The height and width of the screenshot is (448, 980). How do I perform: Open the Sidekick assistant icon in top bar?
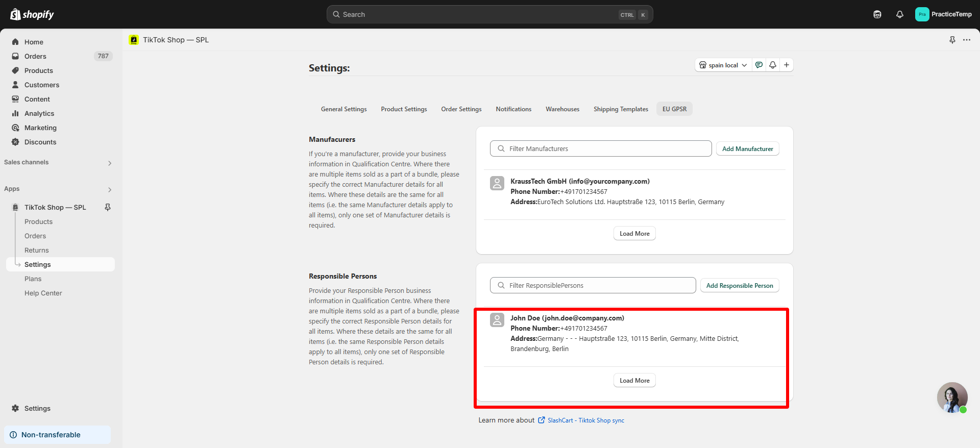click(x=877, y=14)
